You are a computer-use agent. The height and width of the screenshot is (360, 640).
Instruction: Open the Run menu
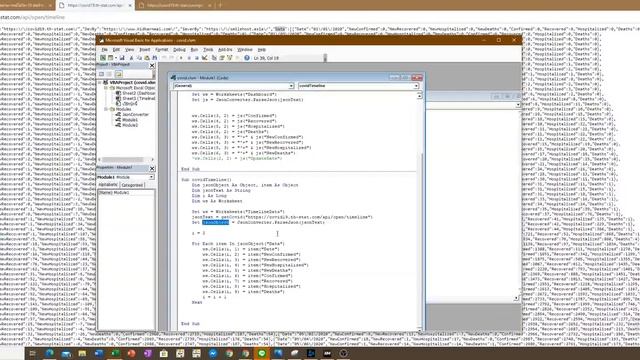pyautogui.click(x=194, y=49)
